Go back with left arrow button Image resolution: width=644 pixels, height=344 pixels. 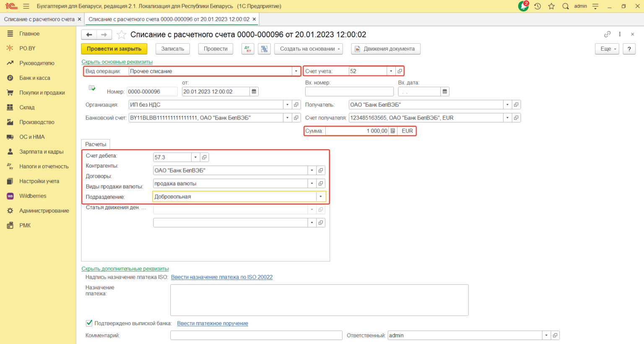(89, 35)
